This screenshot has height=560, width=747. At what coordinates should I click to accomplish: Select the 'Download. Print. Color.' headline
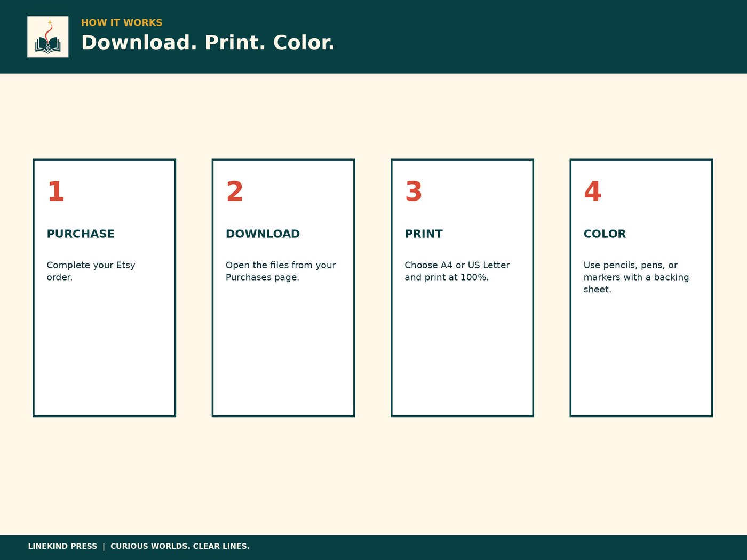click(208, 43)
